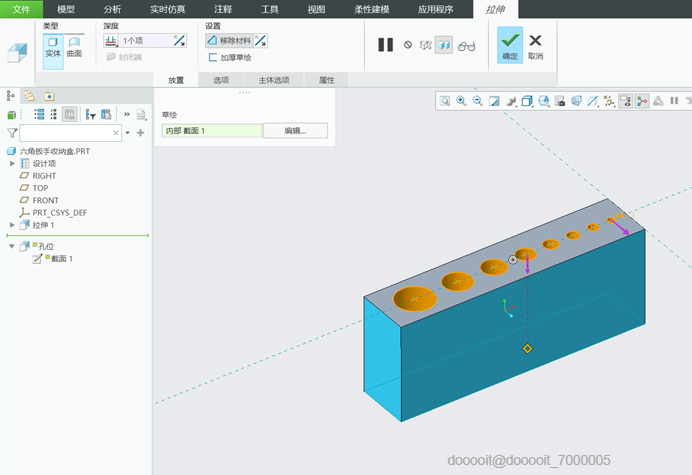Click the glasses preview icon
This screenshot has width=692, height=475.
click(x=467, y=45)
